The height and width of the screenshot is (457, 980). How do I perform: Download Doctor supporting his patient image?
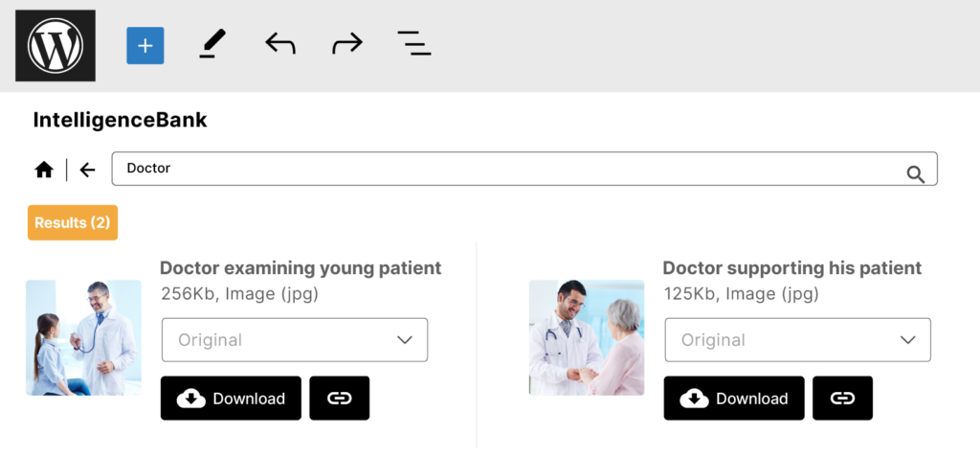pos(734,399)
